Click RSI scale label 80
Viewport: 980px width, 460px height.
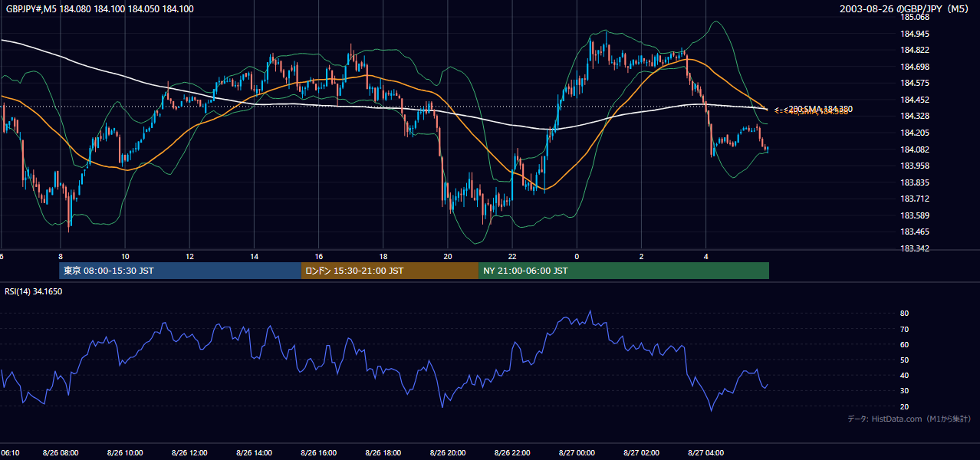click(904, 314)
